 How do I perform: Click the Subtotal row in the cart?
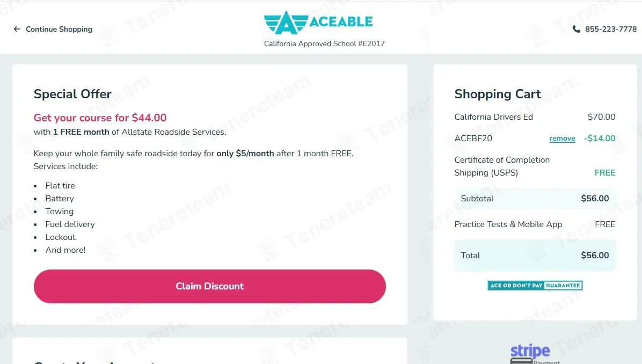pyautogui.click(x=535, y=199)
